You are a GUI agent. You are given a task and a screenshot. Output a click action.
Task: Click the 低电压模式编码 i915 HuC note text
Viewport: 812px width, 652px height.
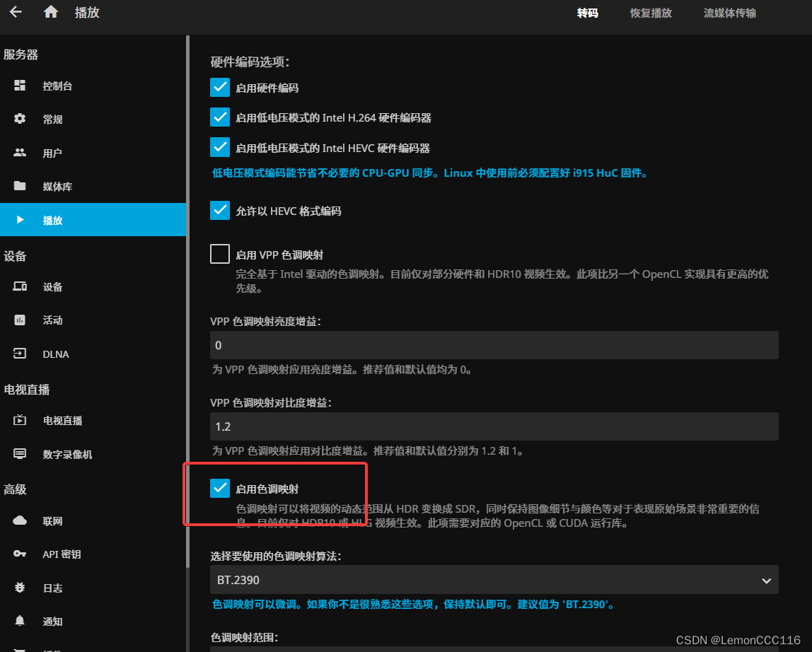430,173
